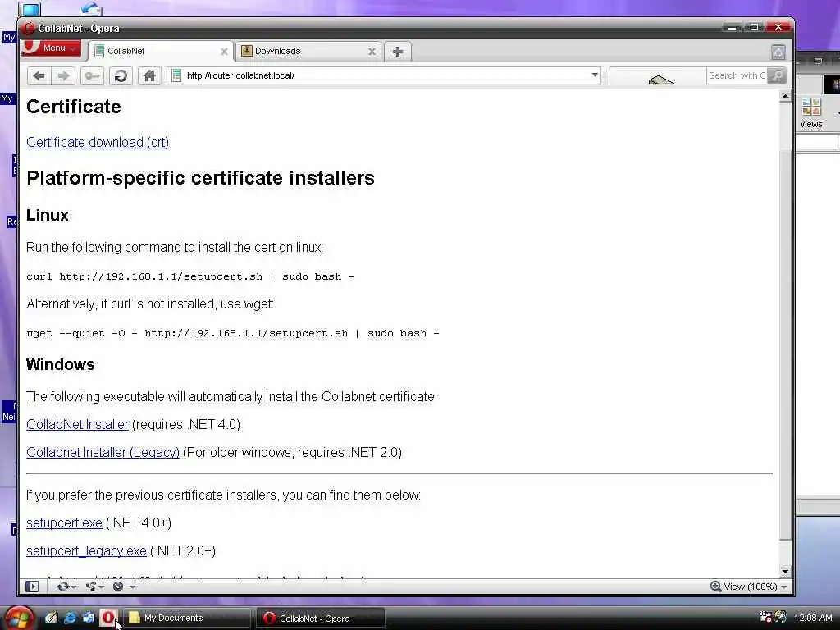Expand the View zoom dropdown arrow
Viewport: 840px width, 630px height.
coord(783,587)
